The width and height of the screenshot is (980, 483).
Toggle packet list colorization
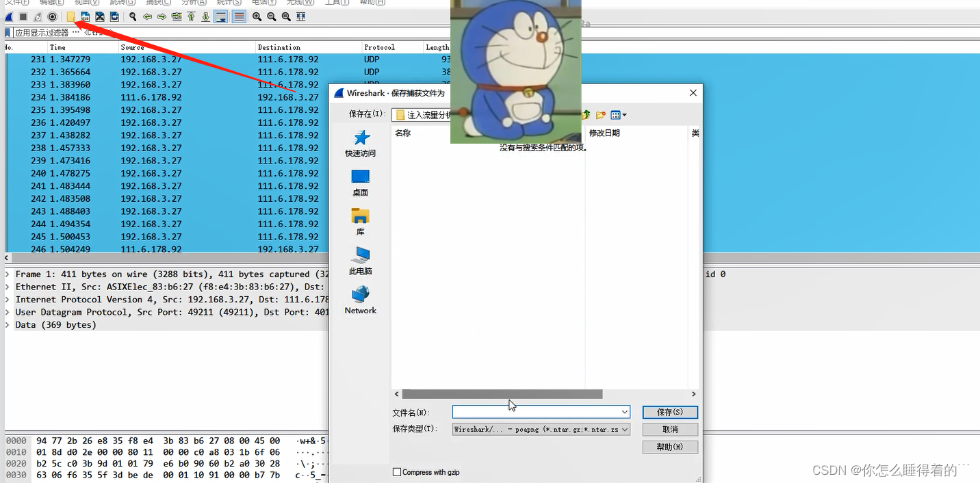pos(239,16)
